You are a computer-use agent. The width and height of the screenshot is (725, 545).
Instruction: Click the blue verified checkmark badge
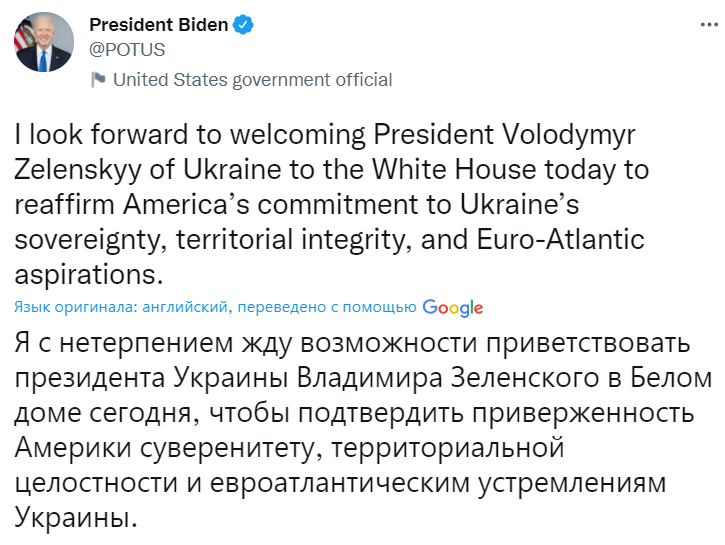(x=242, y=25)
